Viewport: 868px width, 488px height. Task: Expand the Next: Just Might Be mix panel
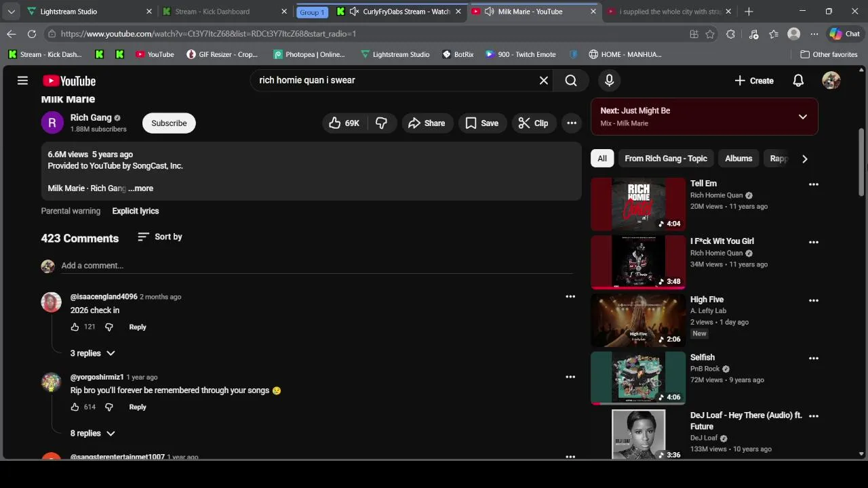click(x=803, y=117)
